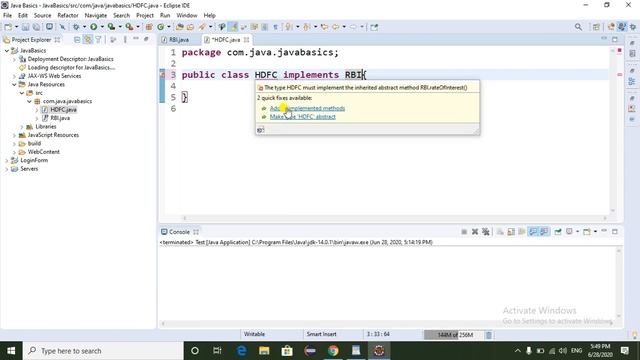
Task: Click the green Run button
Action: 93,27
